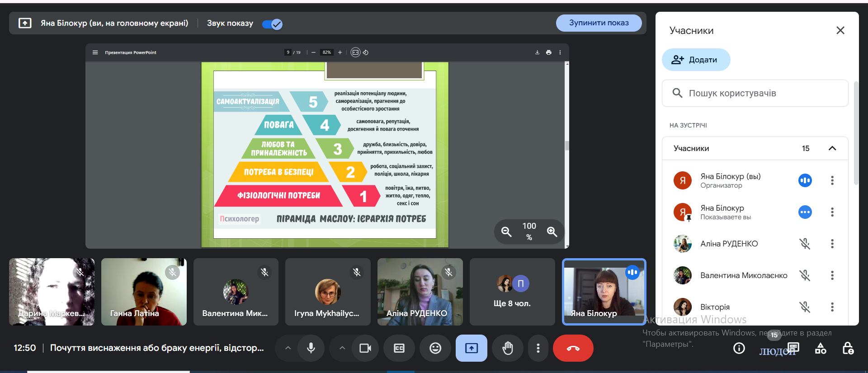Image resolution: width=868 pixels, height=373 pixels.
Task: Select the Аліна РУДЕНКО video tile
Action: tap(420, 292)
